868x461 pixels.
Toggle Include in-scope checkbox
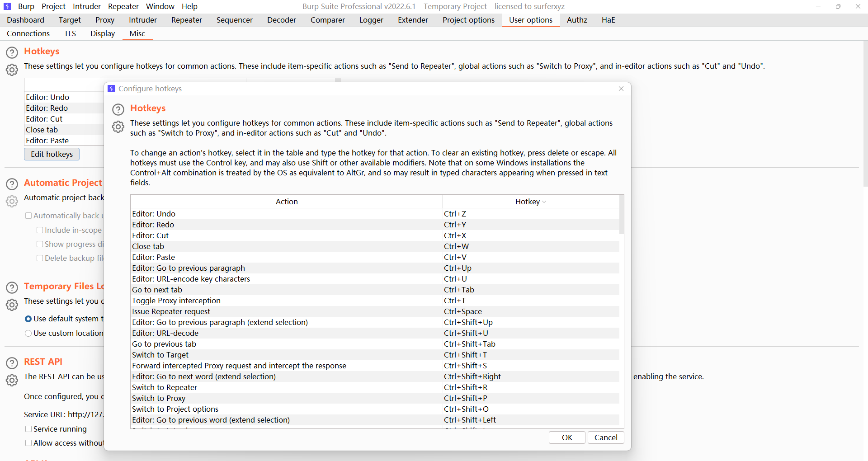pos(40,230)
